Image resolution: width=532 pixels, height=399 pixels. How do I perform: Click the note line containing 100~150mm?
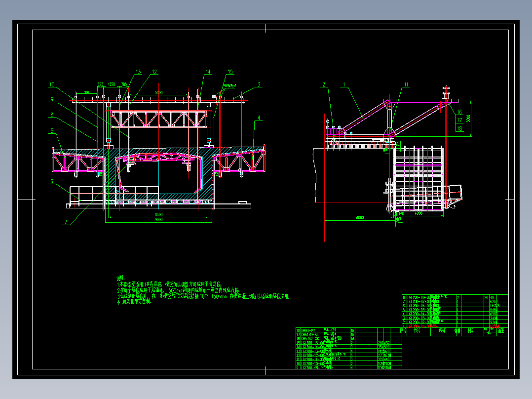203,296
